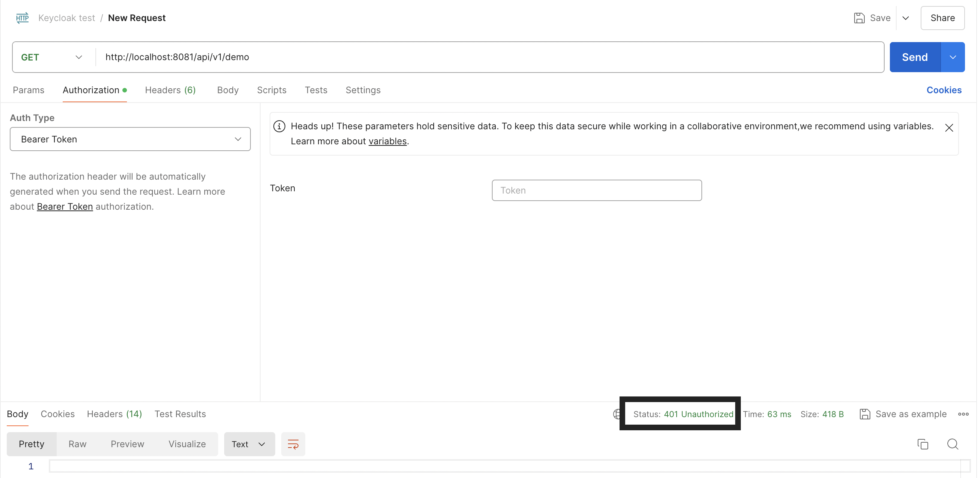Click the Size 418 B value
This screenshot has width=980, height=478.
(833, 414)
